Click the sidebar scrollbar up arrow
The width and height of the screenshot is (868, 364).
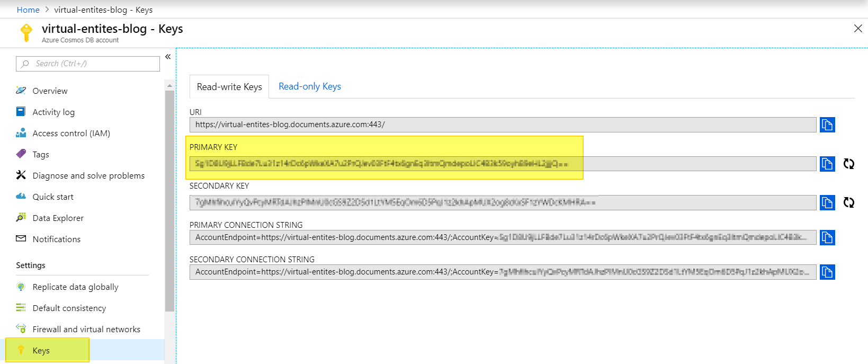tap(169, 85)
